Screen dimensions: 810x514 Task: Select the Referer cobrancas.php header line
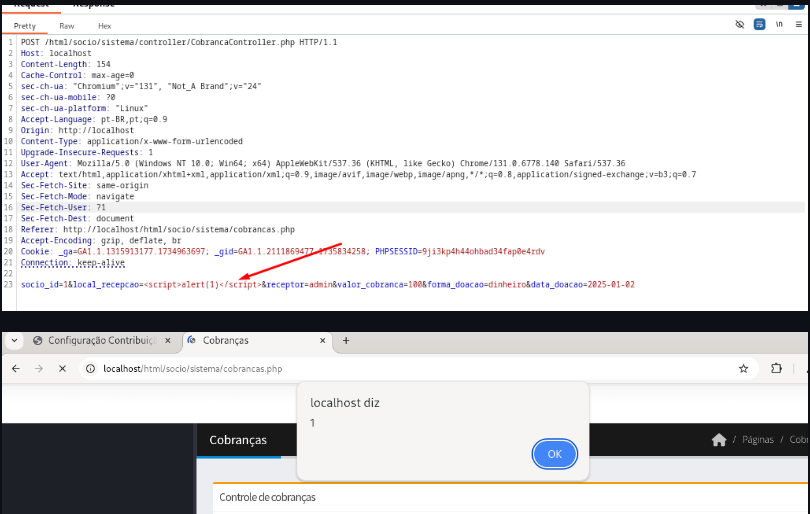tap(158, 229)
